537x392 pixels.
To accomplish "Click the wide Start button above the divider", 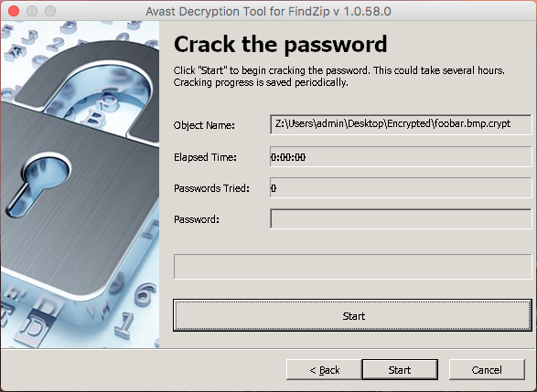I will coord(352,315).
